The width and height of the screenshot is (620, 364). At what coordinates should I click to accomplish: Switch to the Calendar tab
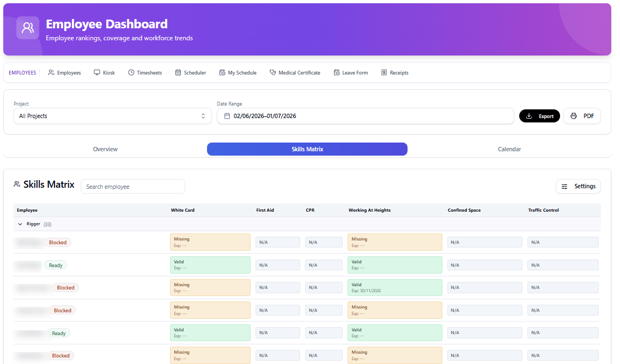[x=509, y=149]
